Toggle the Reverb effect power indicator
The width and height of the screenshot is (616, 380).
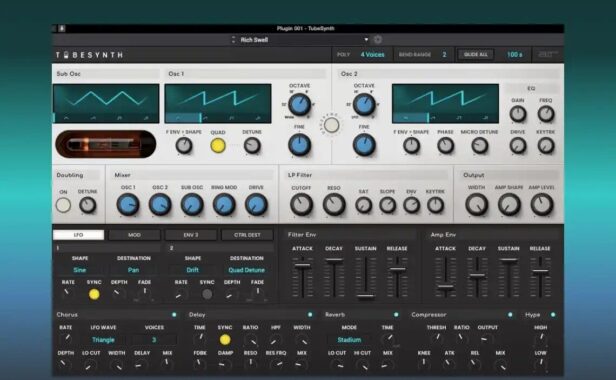click(x=396, y=315)
